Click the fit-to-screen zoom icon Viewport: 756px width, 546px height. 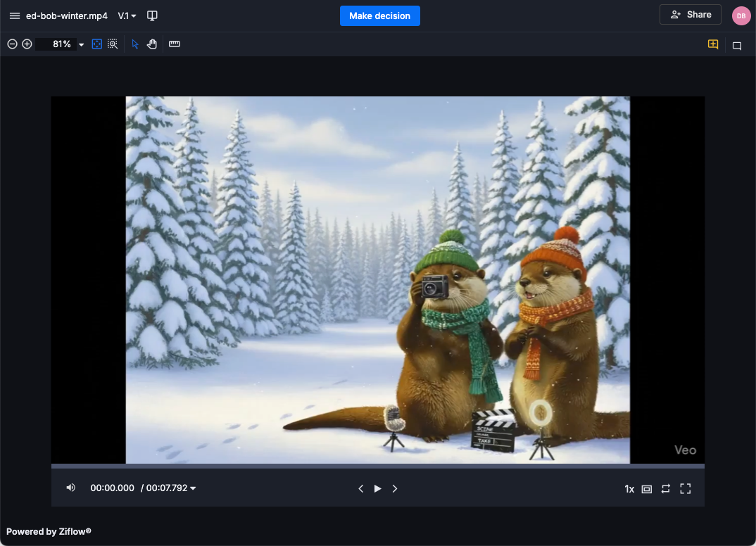point(96,44)
